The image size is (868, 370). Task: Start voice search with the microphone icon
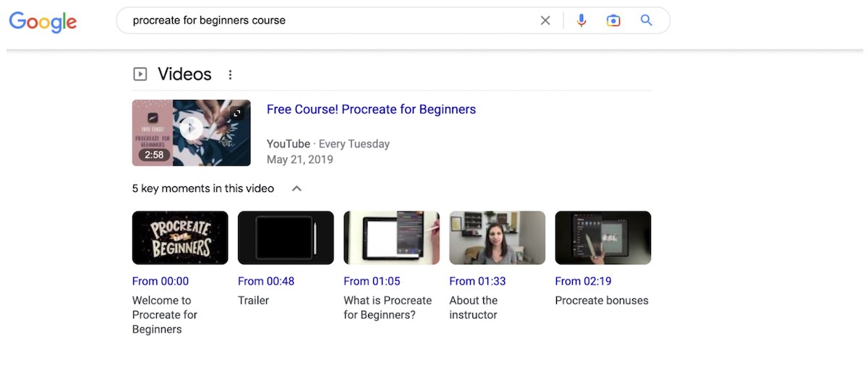coord(582,21)
